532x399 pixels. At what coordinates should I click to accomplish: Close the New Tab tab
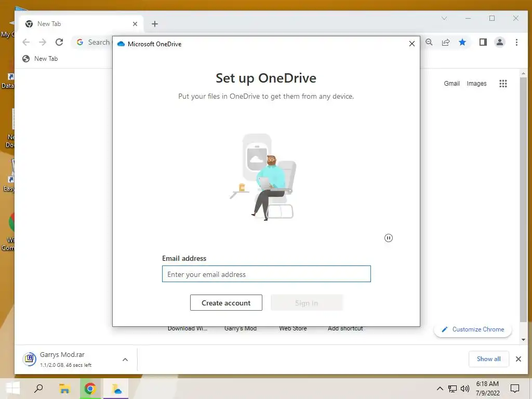tap(135, 24)
